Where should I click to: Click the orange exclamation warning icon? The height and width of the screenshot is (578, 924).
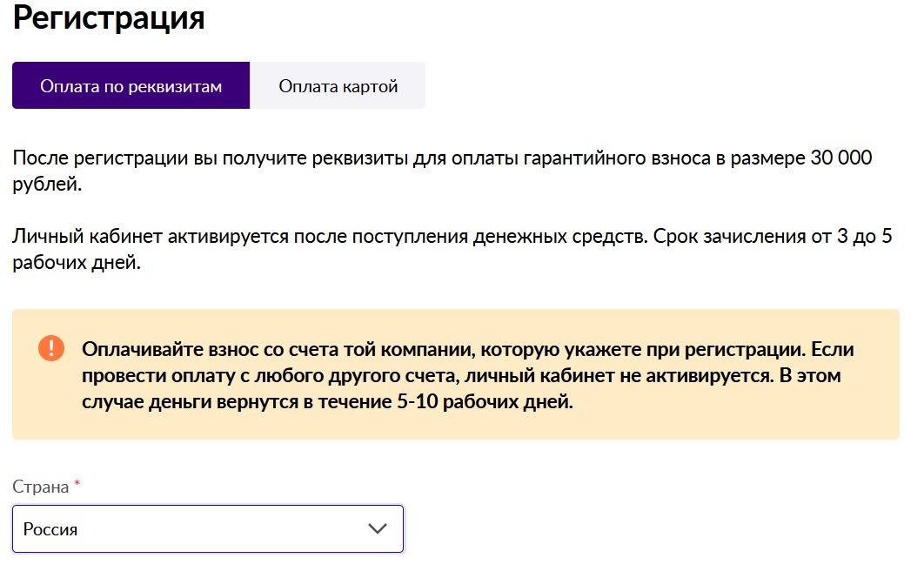coord(51,348)
